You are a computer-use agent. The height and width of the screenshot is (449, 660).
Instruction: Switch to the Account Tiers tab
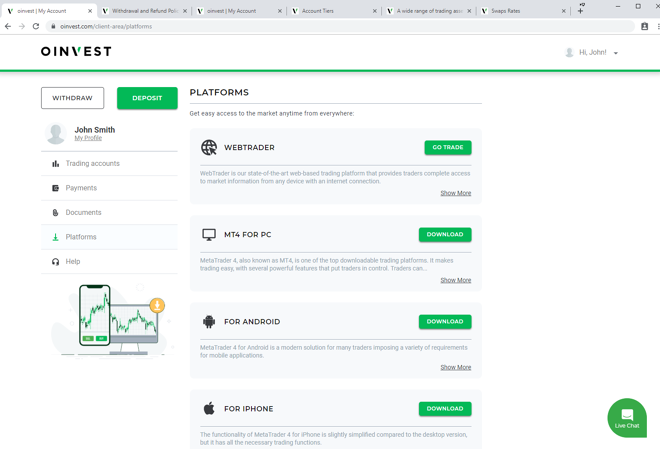(334, 11)
